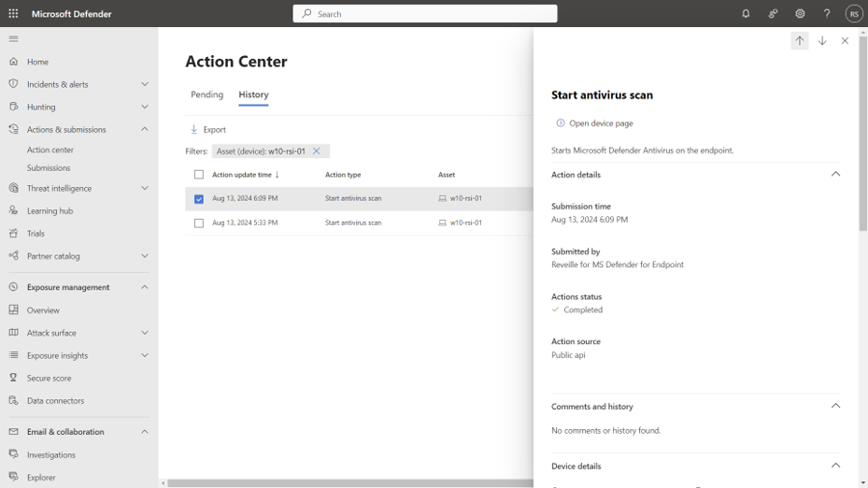Image resolution: width=868 pixels, height=488 pixels.
Task: Collapse Comments and history section
Action: pyautogui.click(x=835, y=406)
